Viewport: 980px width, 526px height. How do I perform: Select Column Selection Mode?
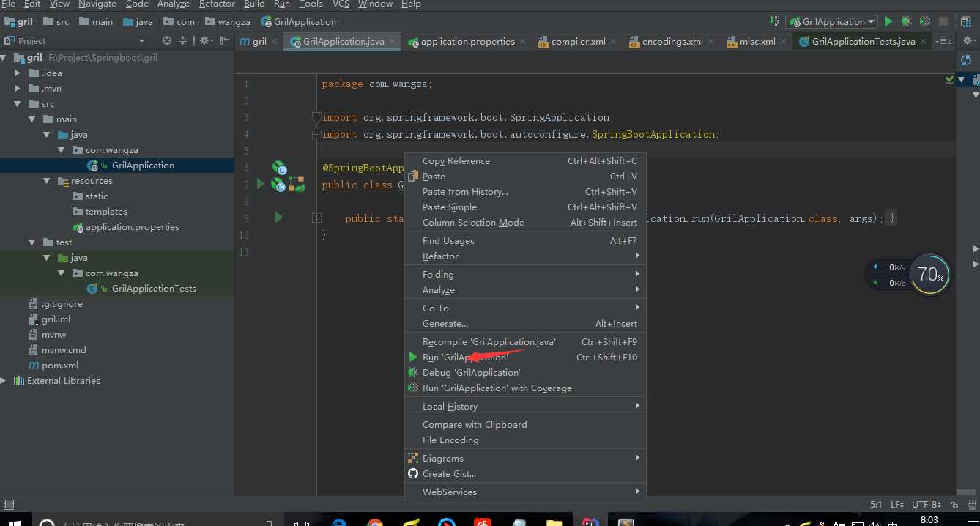tap(525, 222)
